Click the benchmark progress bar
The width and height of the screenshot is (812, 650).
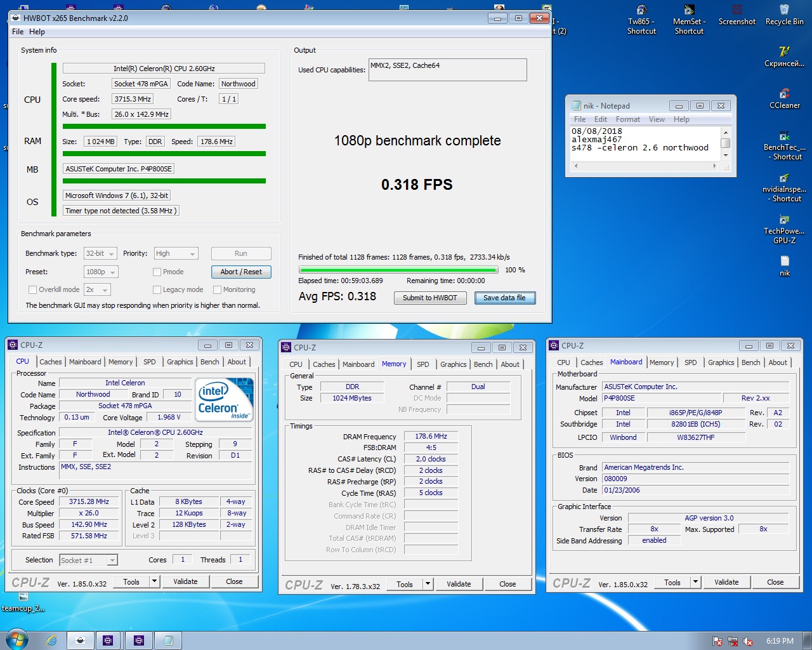(x=398, y=270)
